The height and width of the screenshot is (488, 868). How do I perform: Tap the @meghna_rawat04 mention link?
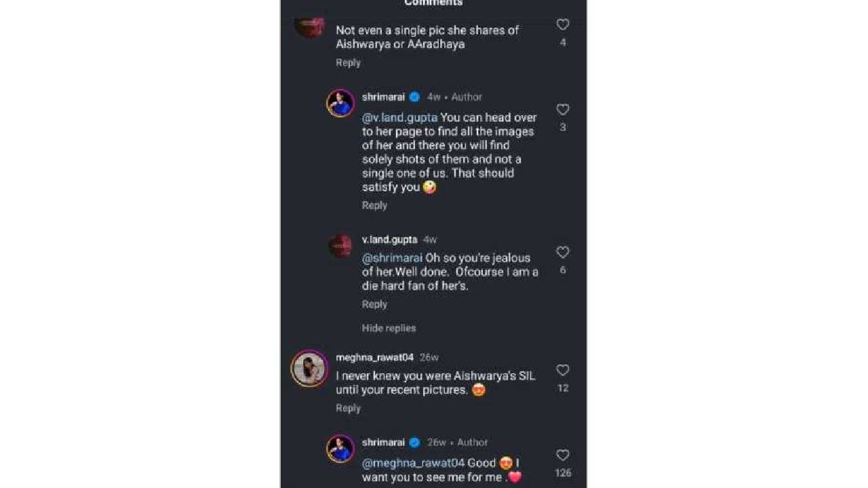[x=413, y=464]
